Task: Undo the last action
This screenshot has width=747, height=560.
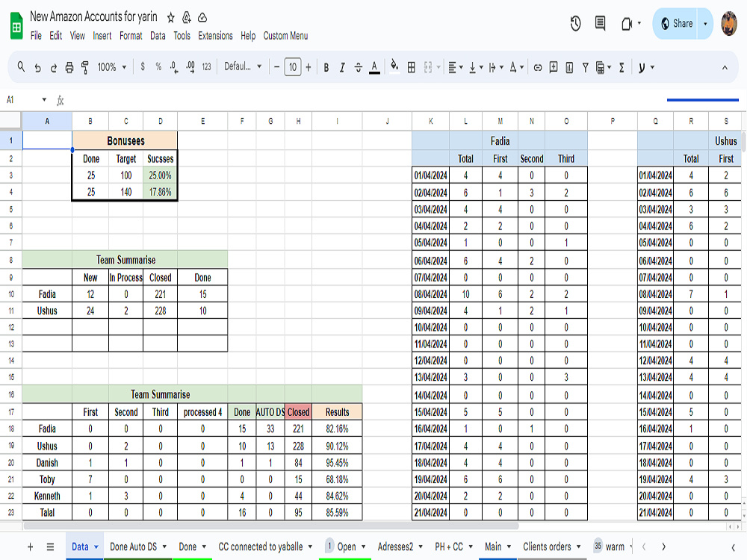Action: pos(37,68)
